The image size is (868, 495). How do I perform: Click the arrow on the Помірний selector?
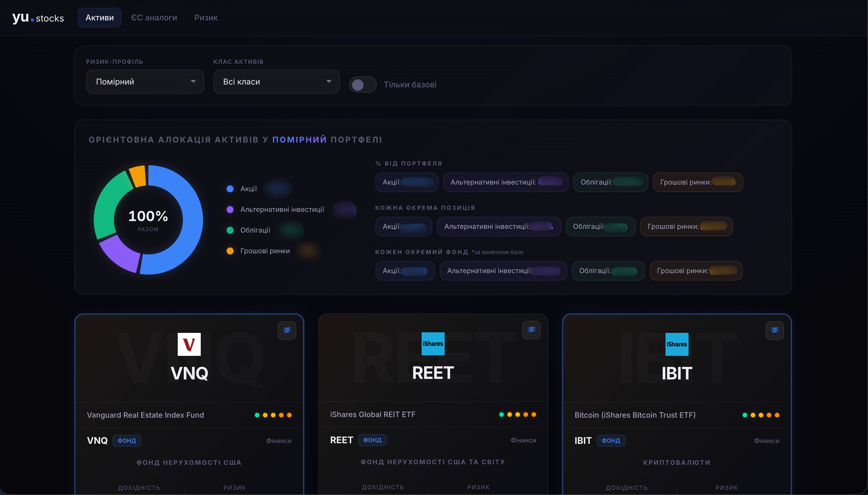[x=193, y=82]
